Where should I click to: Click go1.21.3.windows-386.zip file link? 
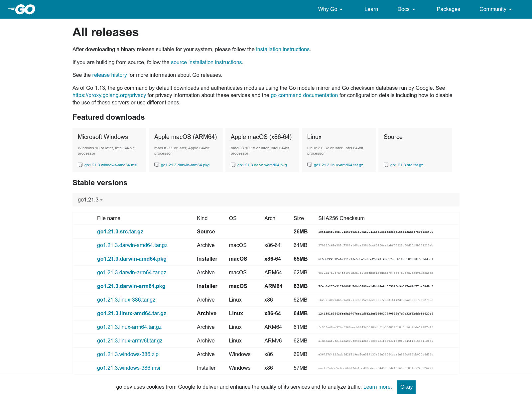(x=128, y=354)
